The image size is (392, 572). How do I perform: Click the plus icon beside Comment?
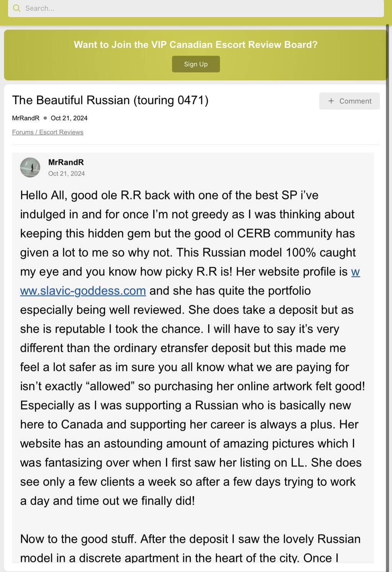[331, 101]
